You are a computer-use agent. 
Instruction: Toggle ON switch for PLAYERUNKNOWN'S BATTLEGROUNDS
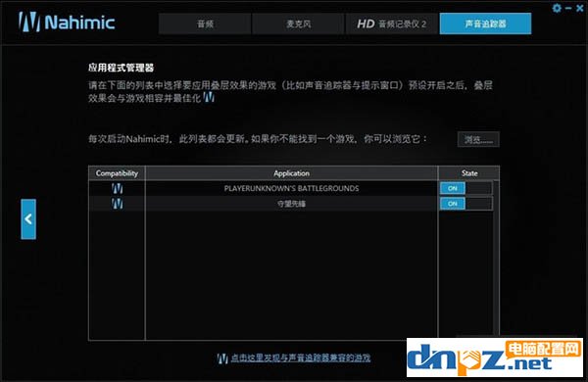(x=466, y=188)
